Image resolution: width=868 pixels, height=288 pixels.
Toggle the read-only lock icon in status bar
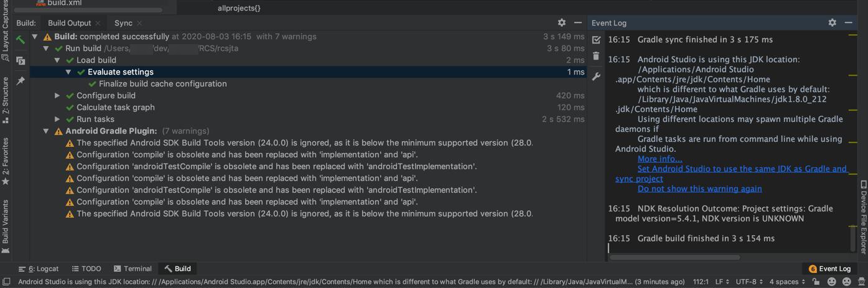click(816, 282)
